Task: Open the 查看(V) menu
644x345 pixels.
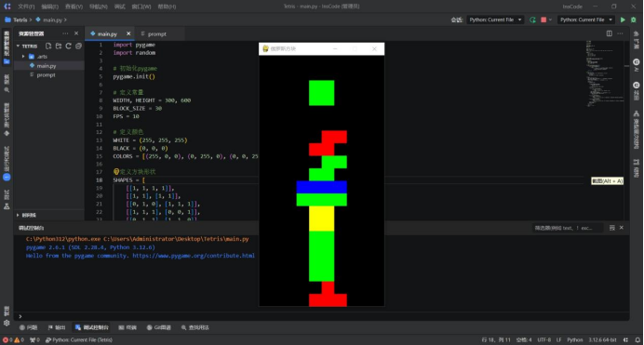Action: [x=74, y=7]
